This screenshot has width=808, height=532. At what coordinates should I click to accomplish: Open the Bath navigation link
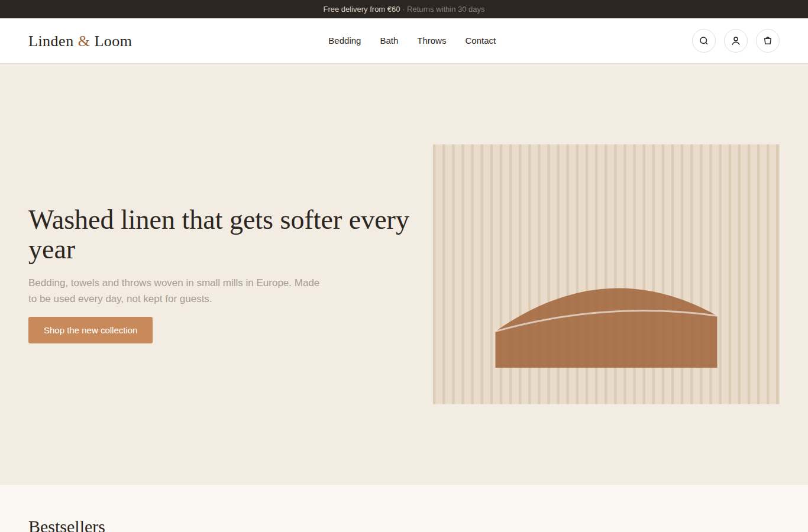click(389, 41)
